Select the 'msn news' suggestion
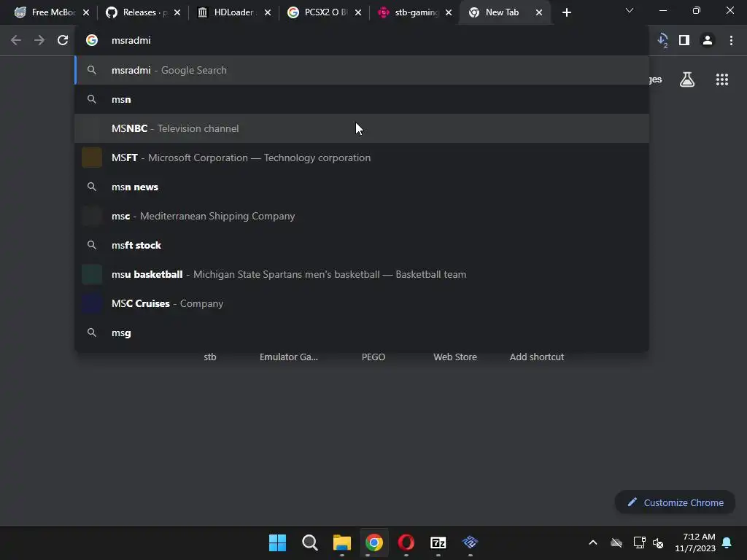The width and height of the screenshot is (747, 560). click(362, 187)
